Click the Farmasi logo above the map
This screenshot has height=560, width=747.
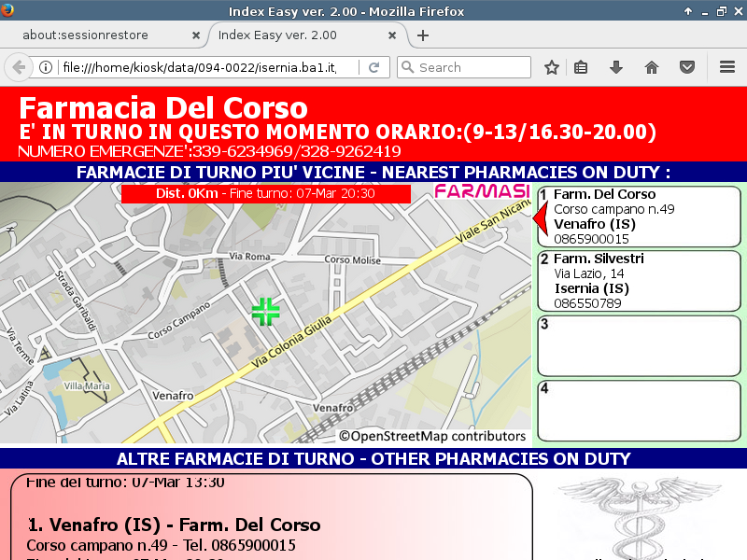[x=482, y=192]
